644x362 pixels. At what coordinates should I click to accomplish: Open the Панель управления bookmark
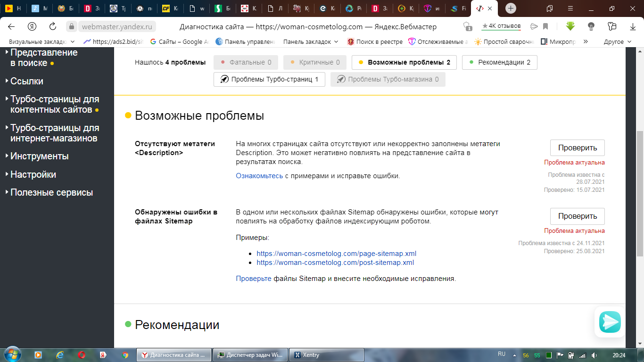point(245,41)
